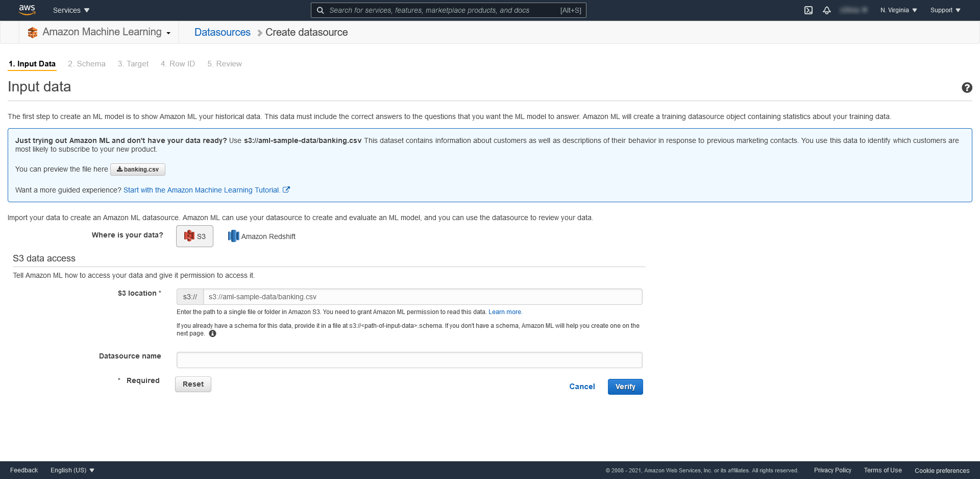Click the Create datasource breadcrumb text

click(x=307, y=32)
